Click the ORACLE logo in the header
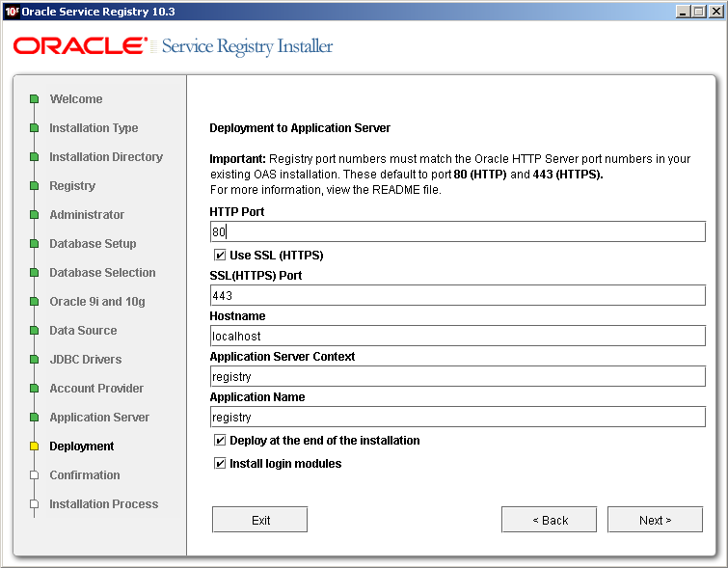The image size is (728, 568). (x=80, y=46)
